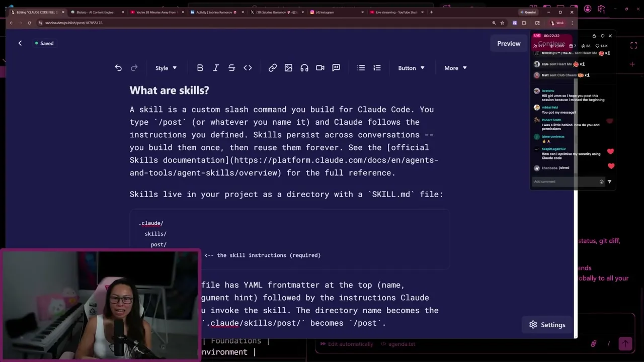
Task: Click the browser address bar URL
Action: point(73,23)
